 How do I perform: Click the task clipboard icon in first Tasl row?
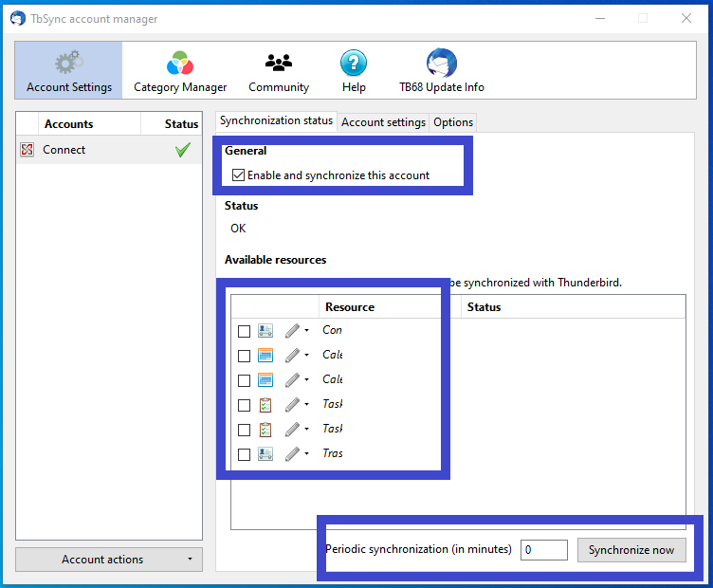pos(265,404)
